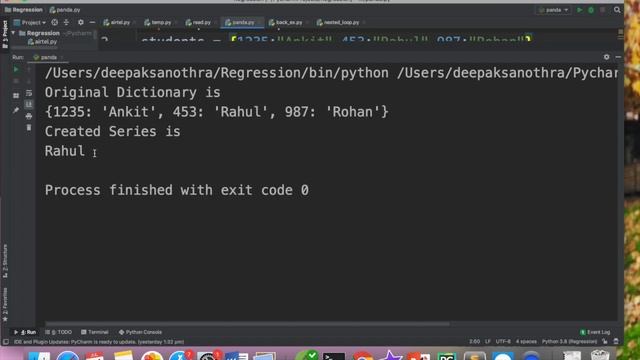Click the 'Rahul' output line in console
Image resolution: width=640 pixels, height=360 pixels.
click(x=64, y=151)
